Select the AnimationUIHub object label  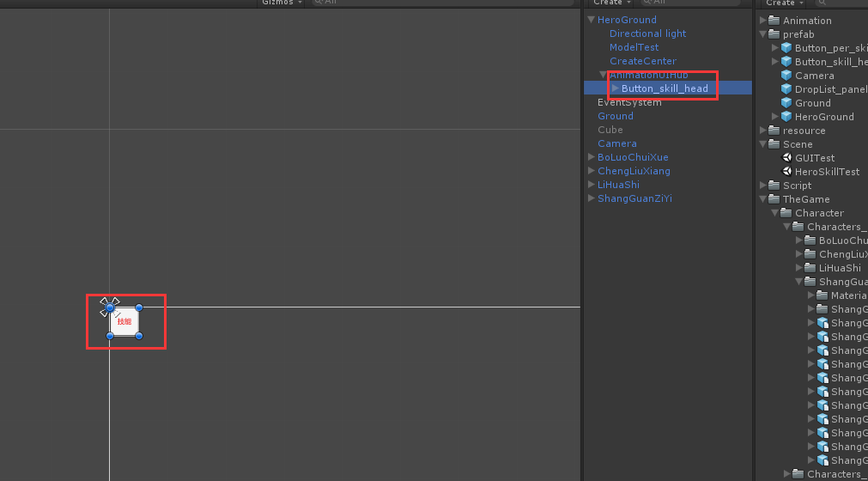tap(649, 75)
